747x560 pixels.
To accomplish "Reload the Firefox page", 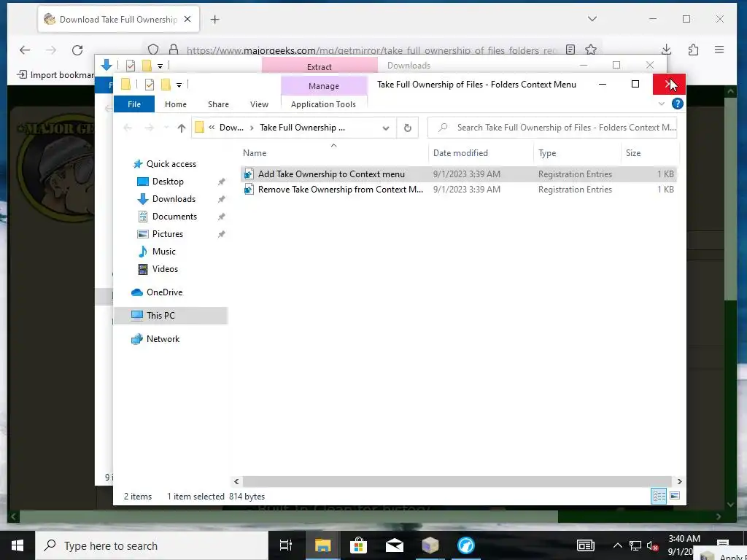I will [77, 50].
